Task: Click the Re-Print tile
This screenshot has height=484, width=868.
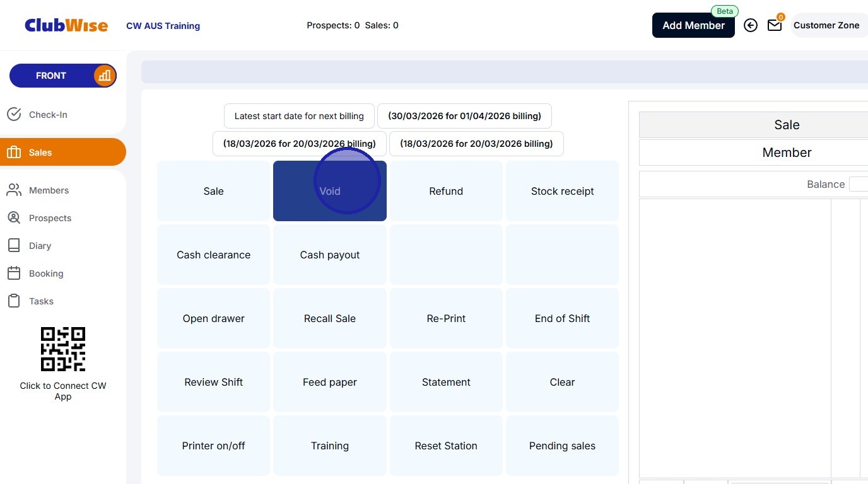Action: click(x=446, y=318)
